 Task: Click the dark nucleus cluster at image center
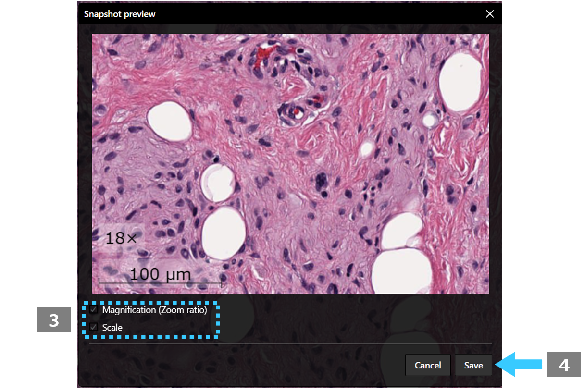click(322, 182)
